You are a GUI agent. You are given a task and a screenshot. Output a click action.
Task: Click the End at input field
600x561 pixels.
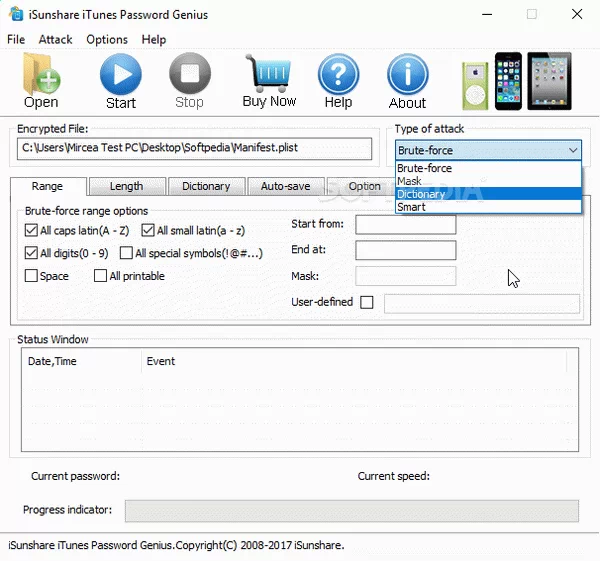[406, 250]
